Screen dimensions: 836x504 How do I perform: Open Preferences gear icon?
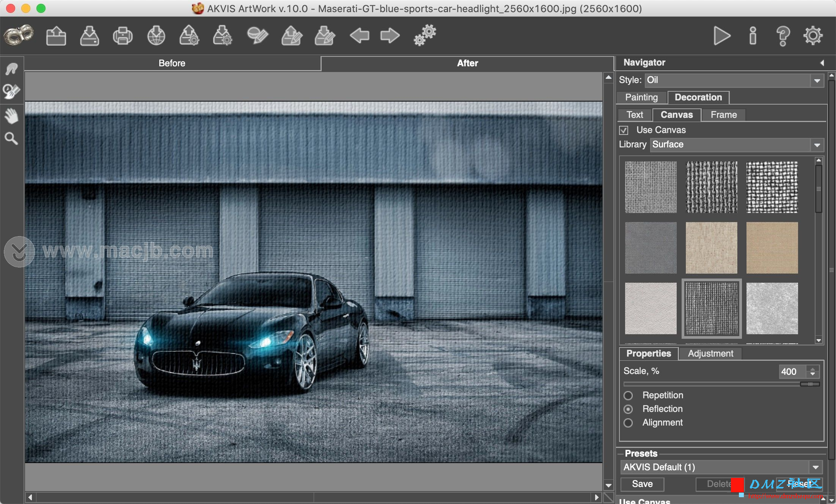click(813, 36)
